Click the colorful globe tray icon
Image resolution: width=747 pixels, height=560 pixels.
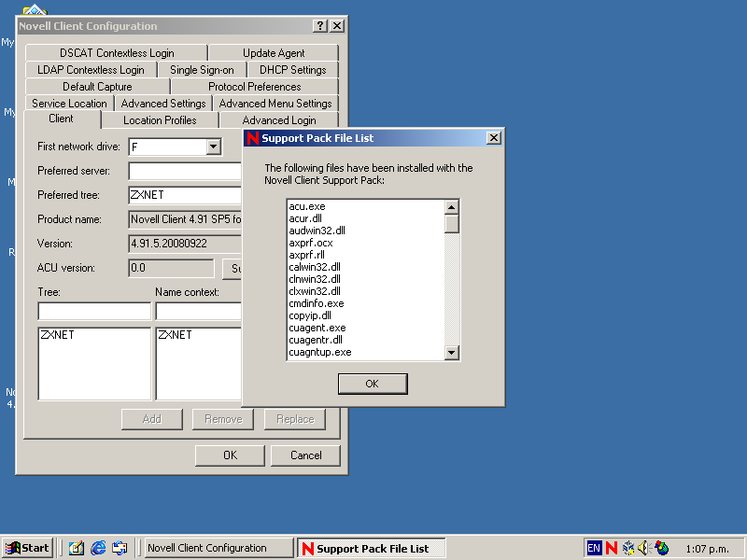pos(662,548)
